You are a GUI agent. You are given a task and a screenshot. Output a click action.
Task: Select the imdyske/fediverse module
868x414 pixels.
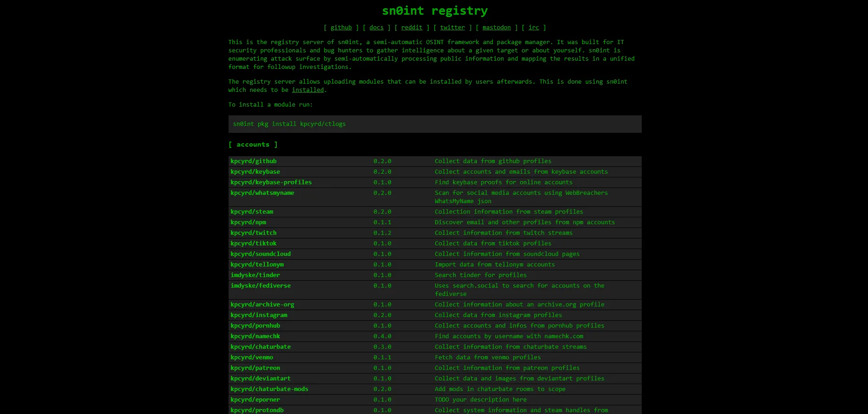[260, 286]
